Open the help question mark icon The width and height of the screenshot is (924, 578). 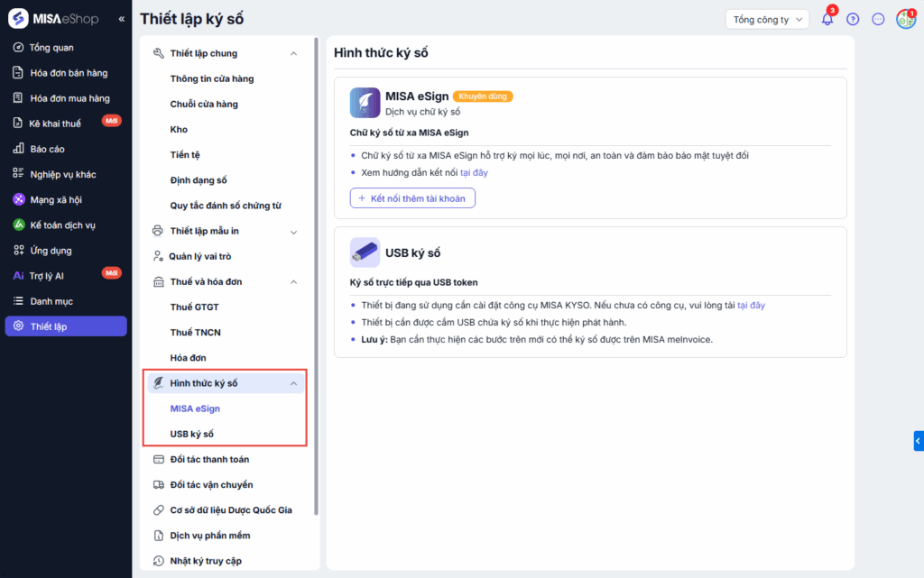(853, 19)
